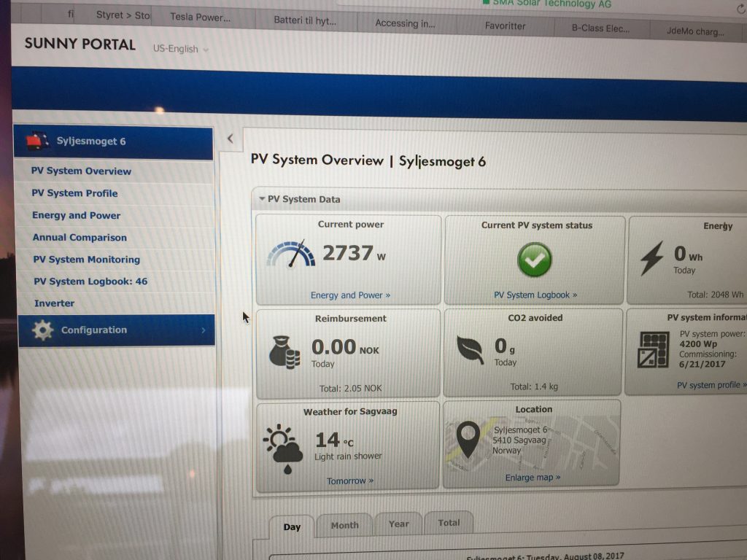Click the Total: 1.4 kg text
This screenshot has width=747, height=560.
[x=533, y=386]
